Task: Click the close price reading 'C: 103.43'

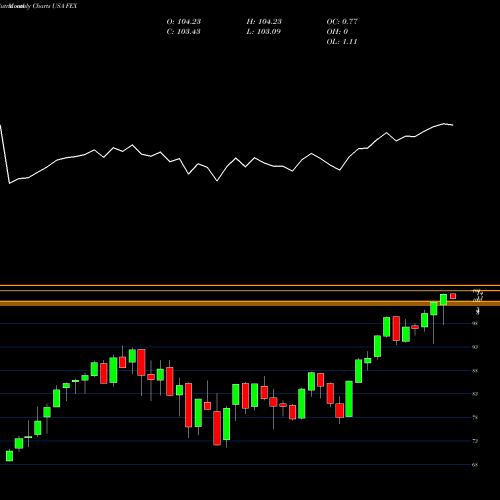Action: coord(183,32)
